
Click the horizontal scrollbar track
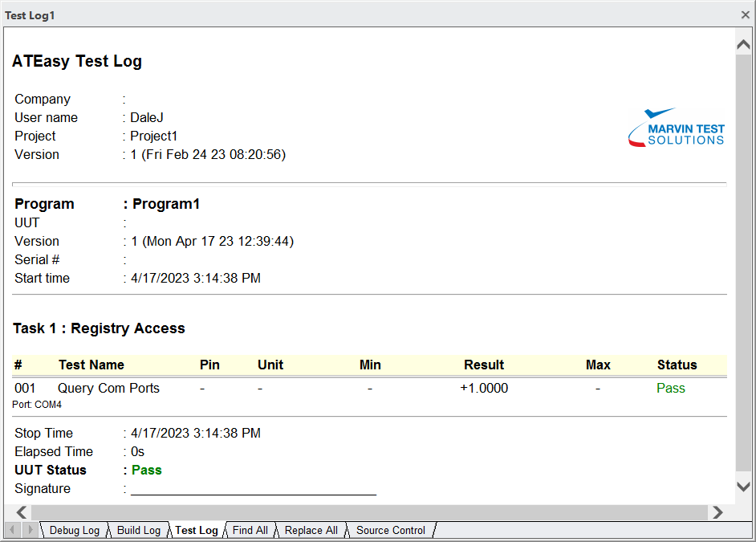(369, 511)
